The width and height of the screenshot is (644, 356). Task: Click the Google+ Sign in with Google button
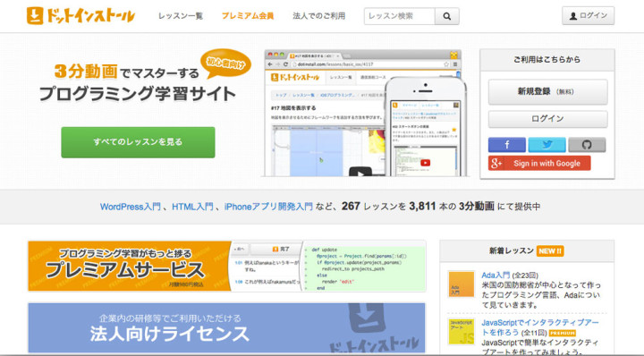click(x=539, y=163)
